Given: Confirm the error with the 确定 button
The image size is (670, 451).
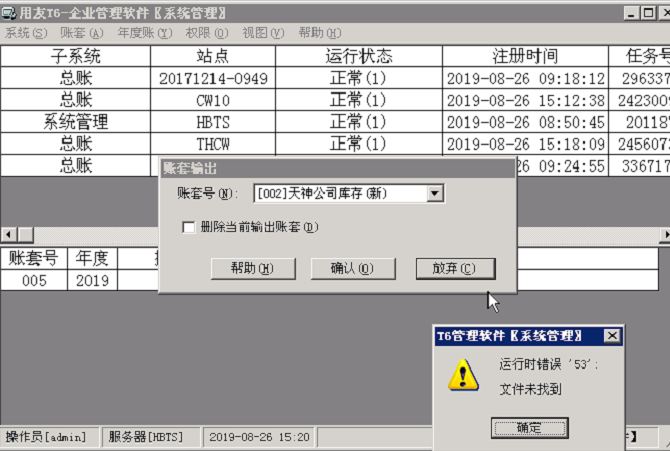Looking at the screenshot, I should click(x=529, y=427).
